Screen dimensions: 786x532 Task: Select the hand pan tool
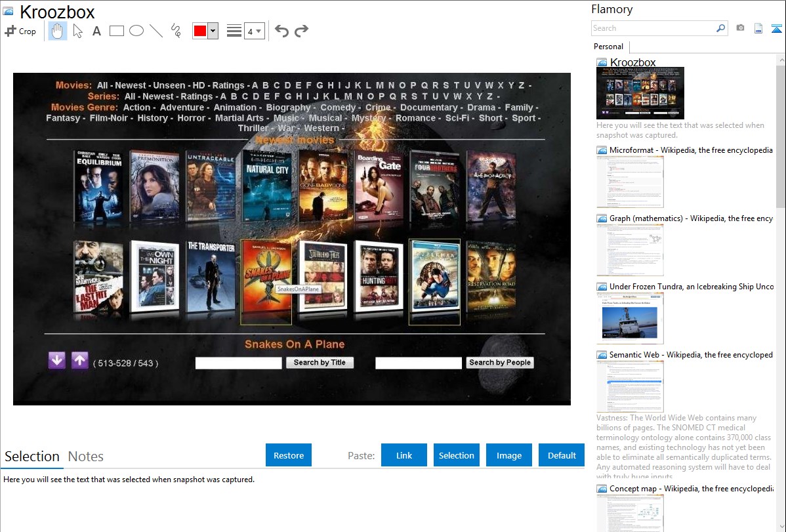(x=57, y=31)
